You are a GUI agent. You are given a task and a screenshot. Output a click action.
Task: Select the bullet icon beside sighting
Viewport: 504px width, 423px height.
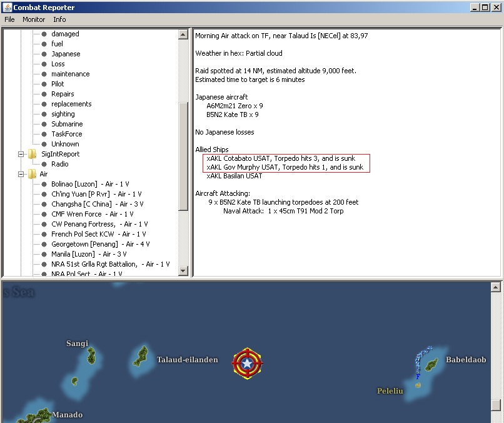[x=44, y=114]
